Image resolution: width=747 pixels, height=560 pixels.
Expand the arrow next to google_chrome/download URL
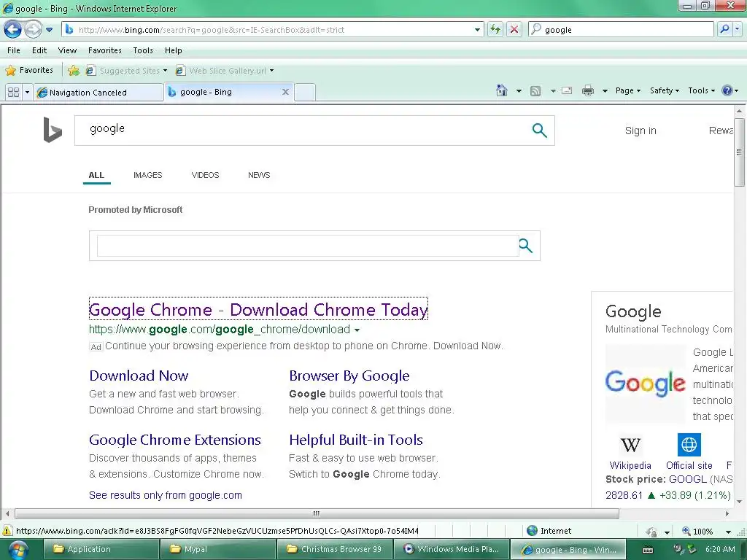coord(357,330)
